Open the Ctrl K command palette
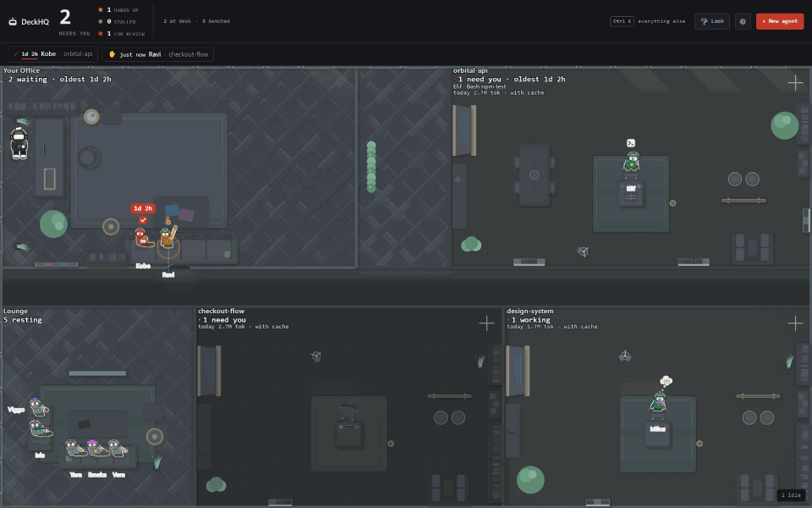The image size is (812, 508). (x=622, y=21)
